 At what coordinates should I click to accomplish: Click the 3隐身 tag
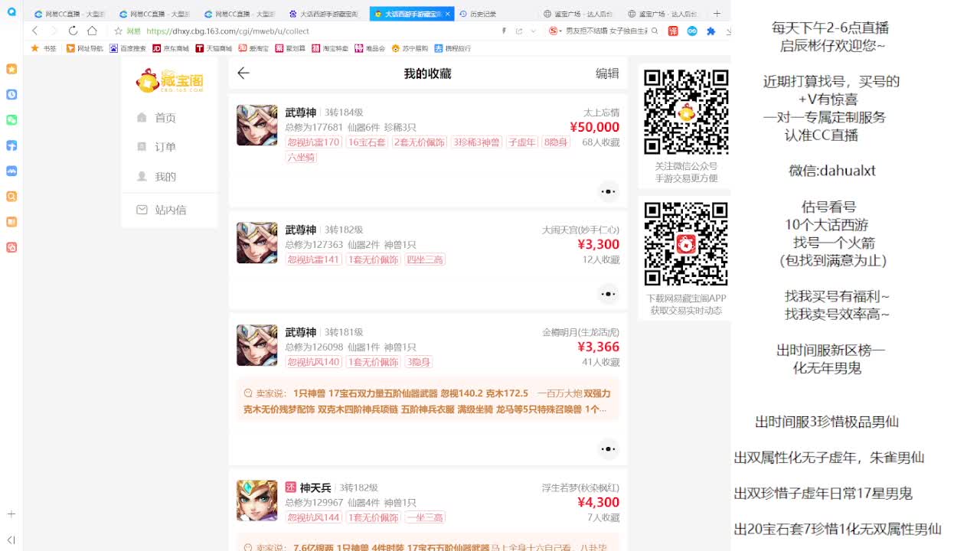point(419,362)
